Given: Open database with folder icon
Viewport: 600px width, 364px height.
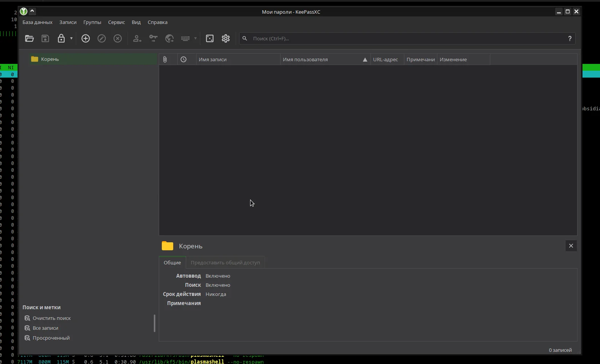Looking at the screenshot, I should (29, 38).
